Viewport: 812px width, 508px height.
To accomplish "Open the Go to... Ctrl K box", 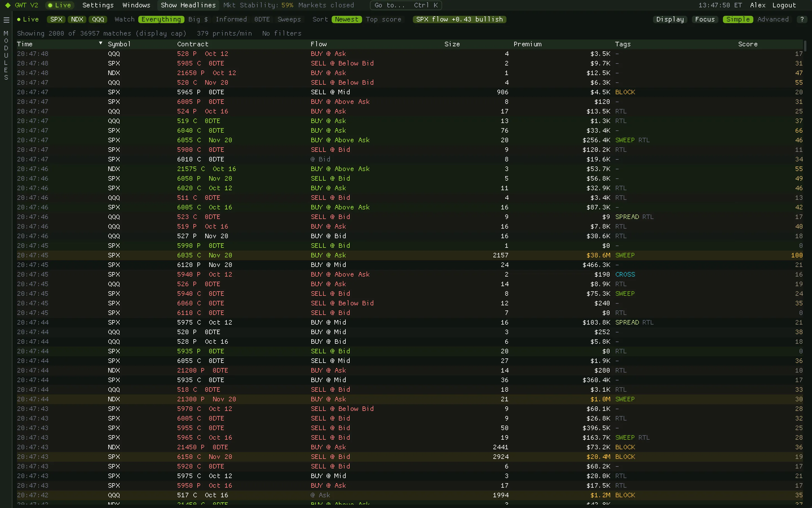I will 406,5.
